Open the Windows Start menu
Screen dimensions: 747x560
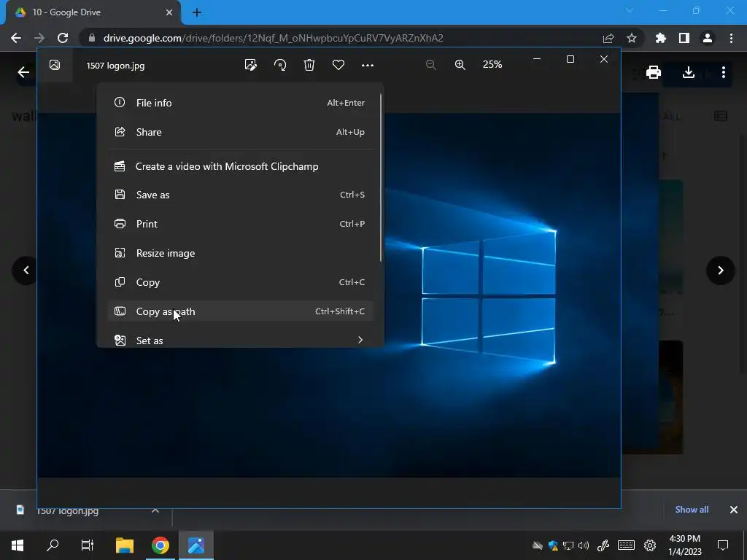click(18, 545)
